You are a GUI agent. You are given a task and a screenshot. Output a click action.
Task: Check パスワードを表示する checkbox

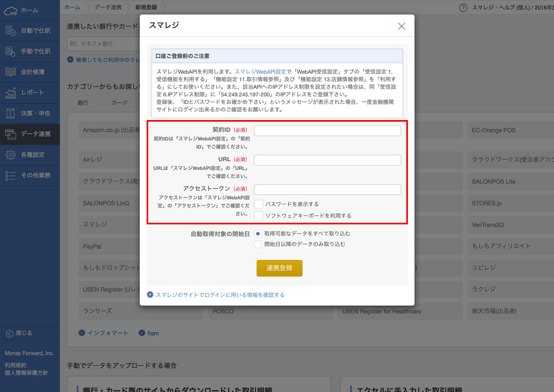pos(258,204)
